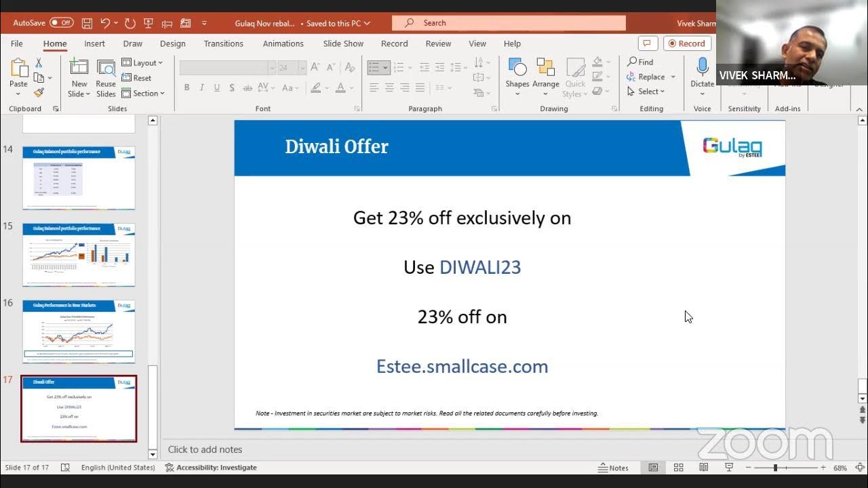The height and width of the screenshot is (488, 868).
Task: Click the font color swatch
Action: (x=340, y=87)
